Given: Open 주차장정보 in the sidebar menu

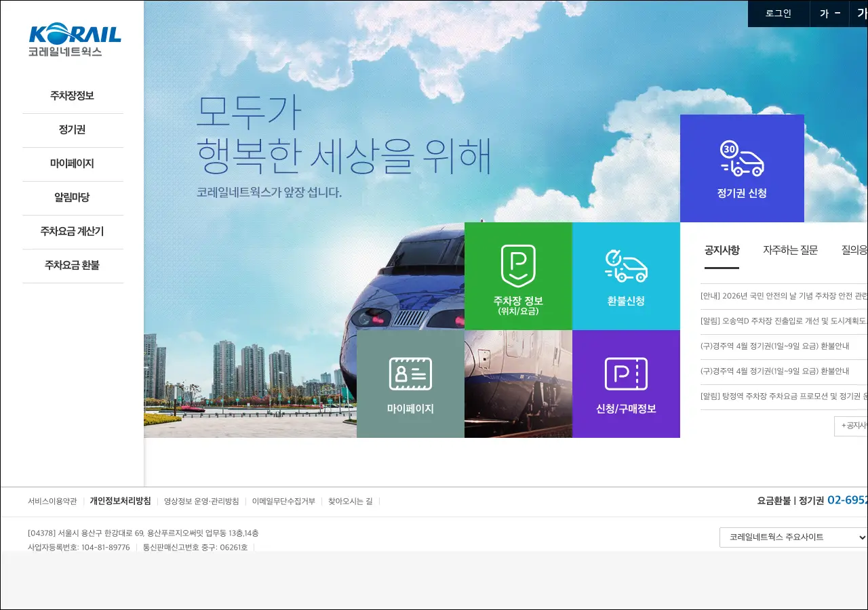Looking at the screenshot, I should click(73, 96).
